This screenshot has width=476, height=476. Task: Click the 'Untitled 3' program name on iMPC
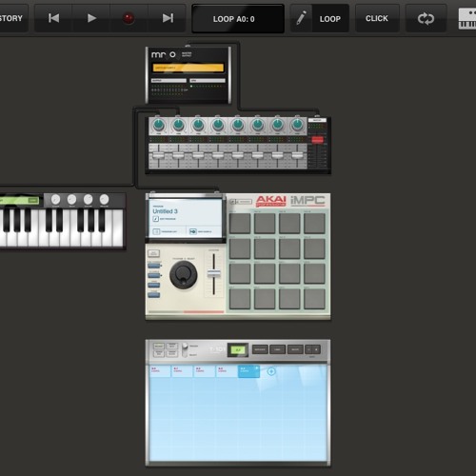165,211
